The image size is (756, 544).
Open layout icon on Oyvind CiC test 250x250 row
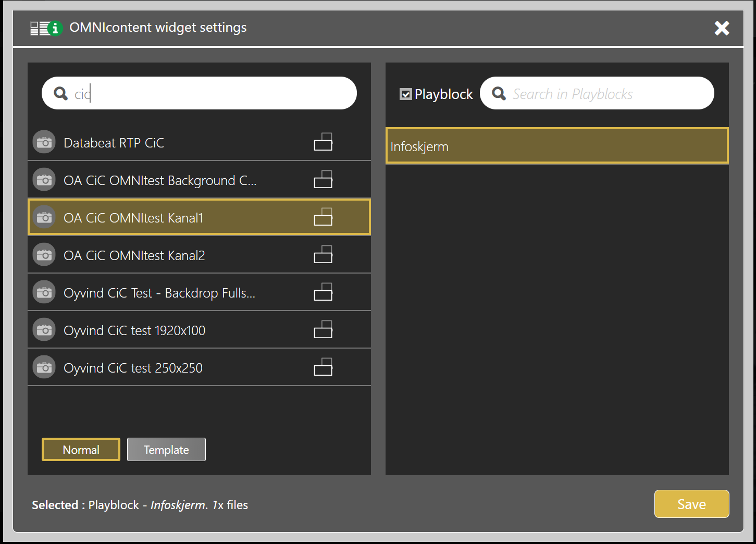pos(323,367)
